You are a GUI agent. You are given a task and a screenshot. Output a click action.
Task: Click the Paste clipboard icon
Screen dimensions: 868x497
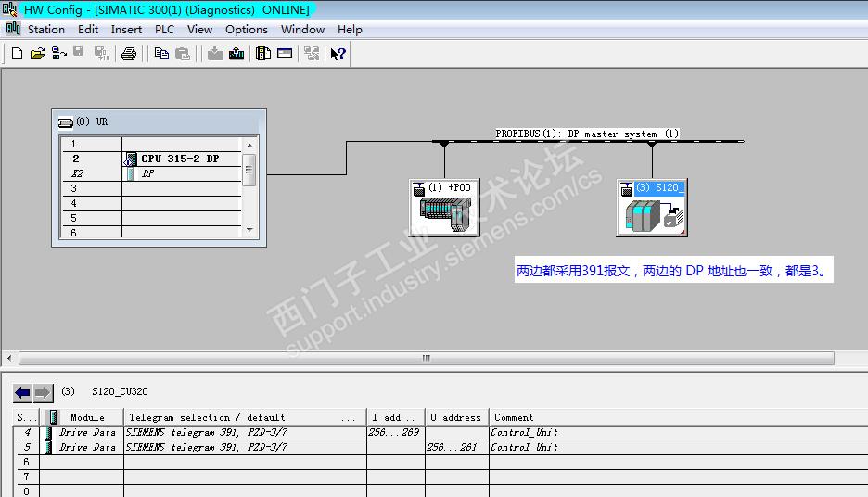(182, 54)
